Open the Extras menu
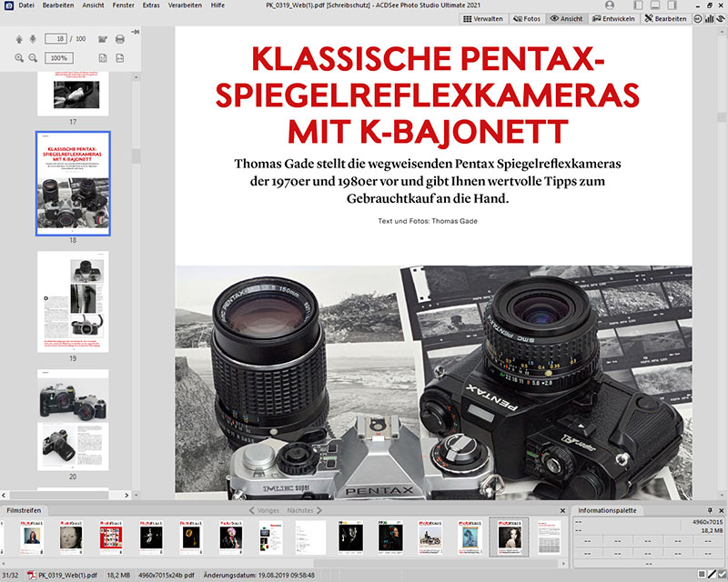 pos(151,5)
